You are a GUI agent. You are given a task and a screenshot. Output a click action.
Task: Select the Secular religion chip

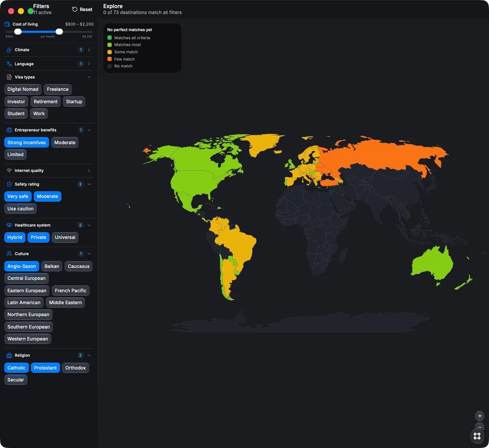tap(16, 380)
